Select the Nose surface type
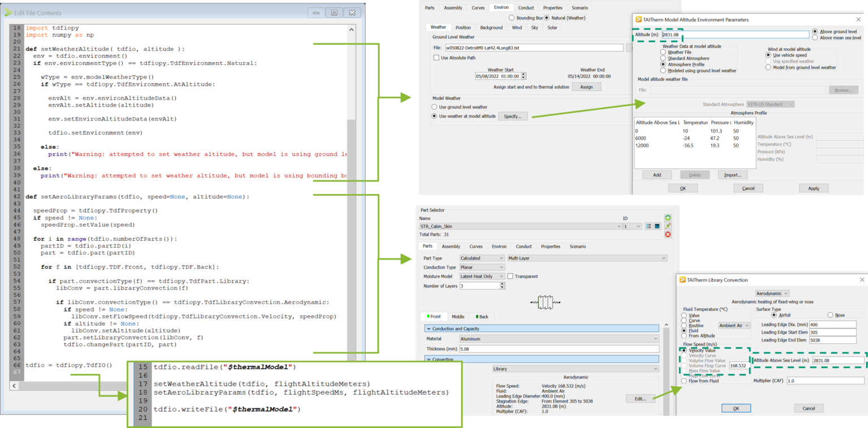Screen dimensions: 868x428 coord(831,315)
